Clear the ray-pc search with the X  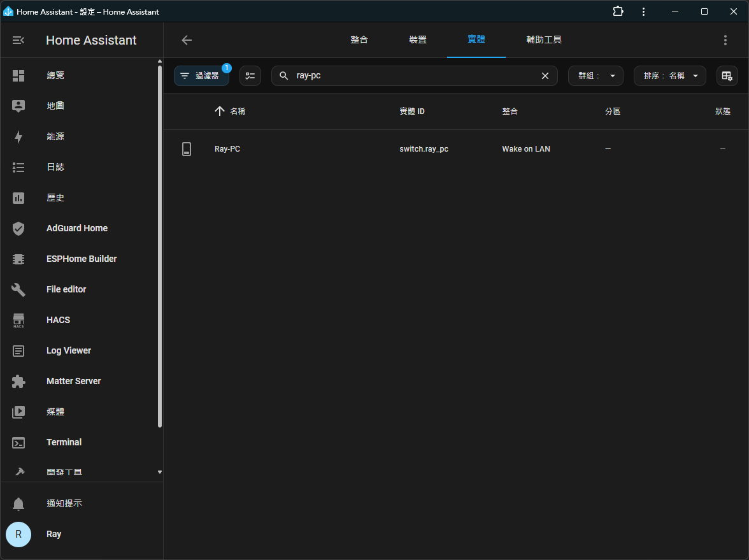click(x=545, y=76)
